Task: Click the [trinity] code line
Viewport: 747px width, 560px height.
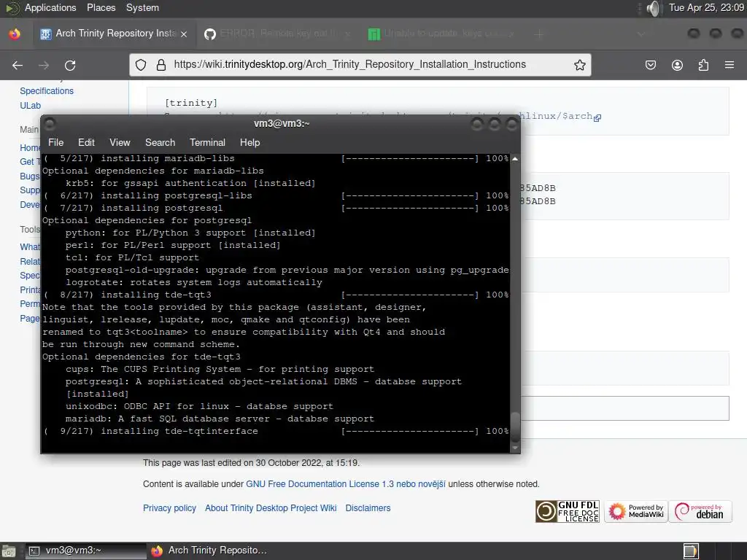Action: (191, 103)
